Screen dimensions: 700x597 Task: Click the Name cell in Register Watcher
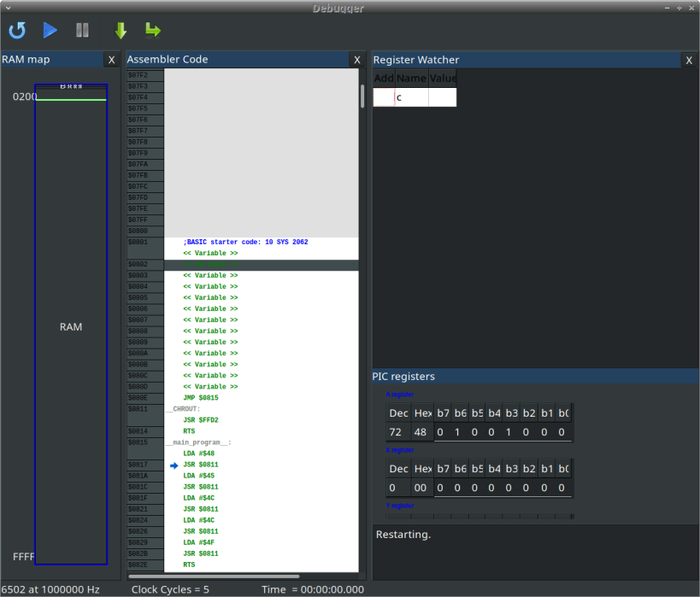[x=411, y=97]
